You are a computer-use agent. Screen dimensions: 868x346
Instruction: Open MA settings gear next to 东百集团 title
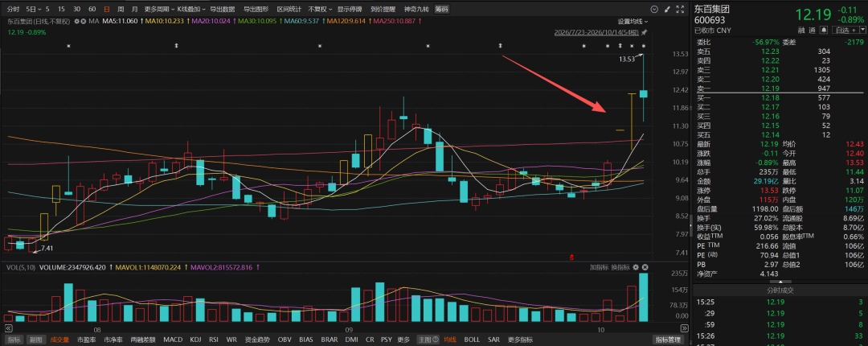coord(76,21)
